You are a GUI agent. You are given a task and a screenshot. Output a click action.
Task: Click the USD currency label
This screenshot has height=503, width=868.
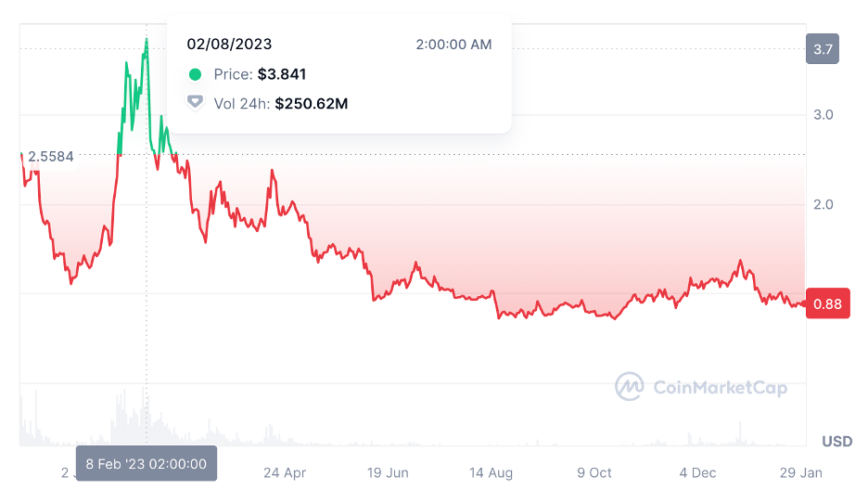point(836,442)
